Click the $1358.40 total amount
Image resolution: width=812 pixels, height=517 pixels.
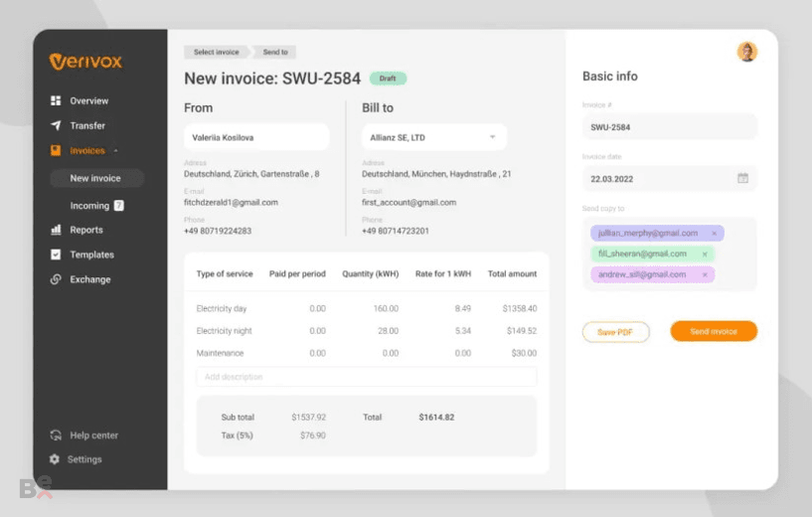[x=520, y=308]
